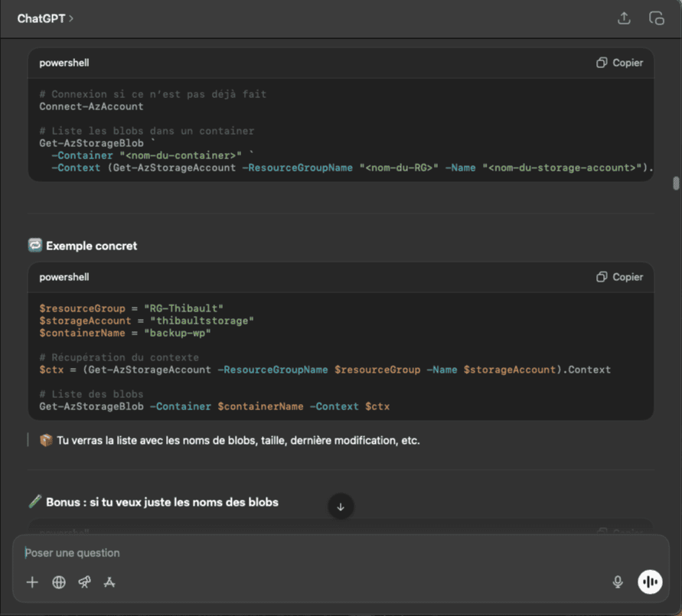
Task: Click the microphone dictation icon
Action: (618, 582)
